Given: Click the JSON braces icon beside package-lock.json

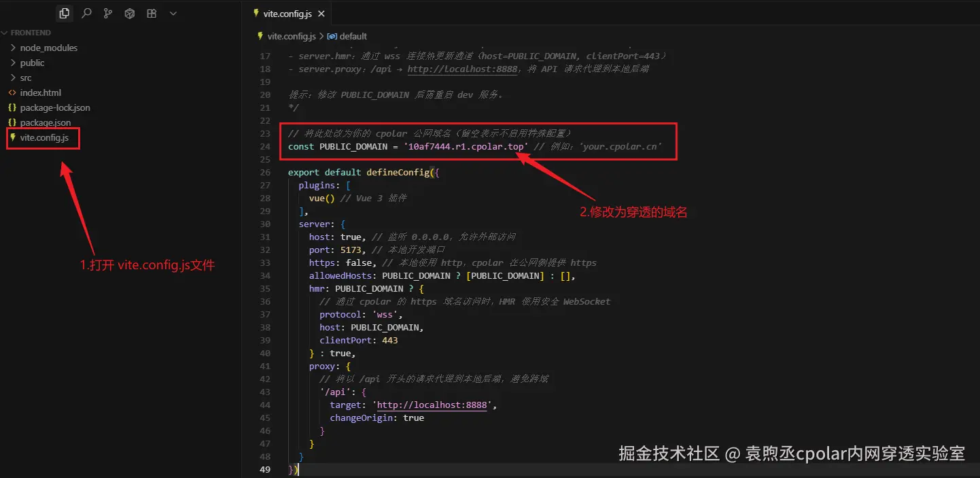Looking at the screenshot, I should [12, 107].
